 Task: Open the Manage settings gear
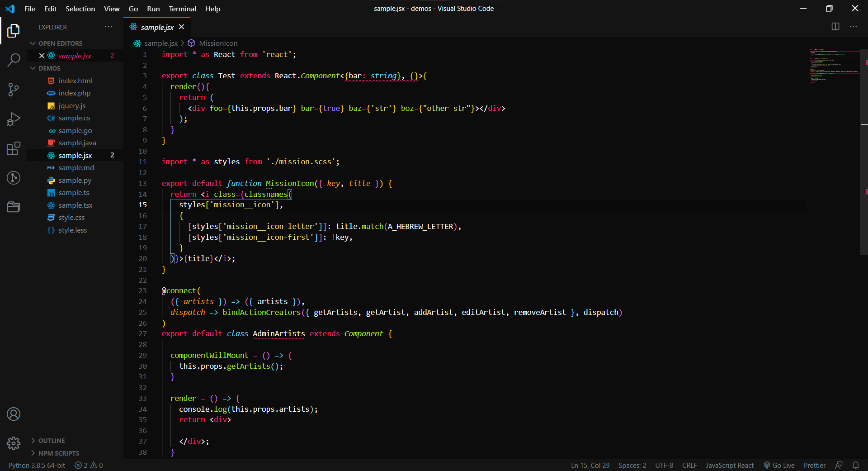click(14, 443)
